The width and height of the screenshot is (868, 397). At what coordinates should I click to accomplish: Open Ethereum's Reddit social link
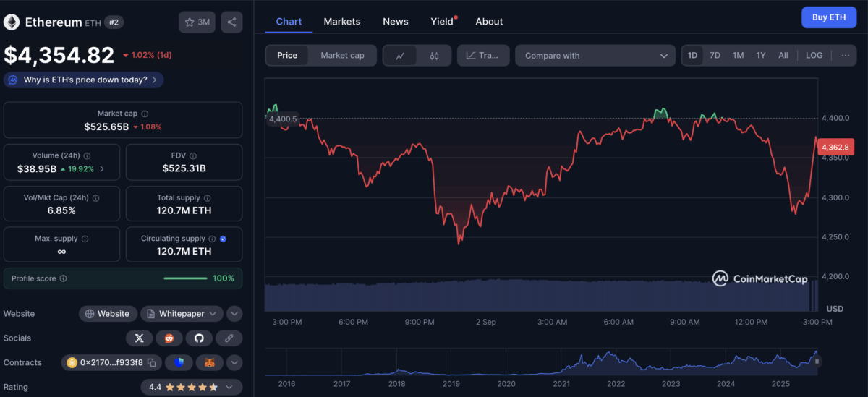tap(169, 338)
